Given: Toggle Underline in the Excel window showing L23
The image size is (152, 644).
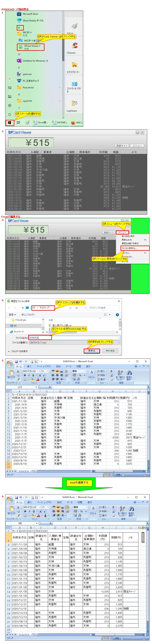Looking at the screenshot, I should point(33,375).
